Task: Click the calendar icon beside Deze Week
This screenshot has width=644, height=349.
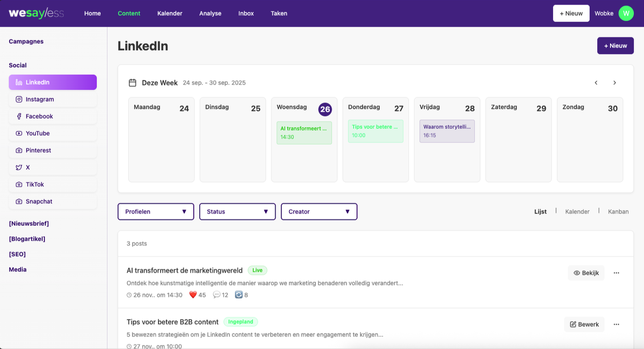Action: pyautogui.click(x=132, y=83)
